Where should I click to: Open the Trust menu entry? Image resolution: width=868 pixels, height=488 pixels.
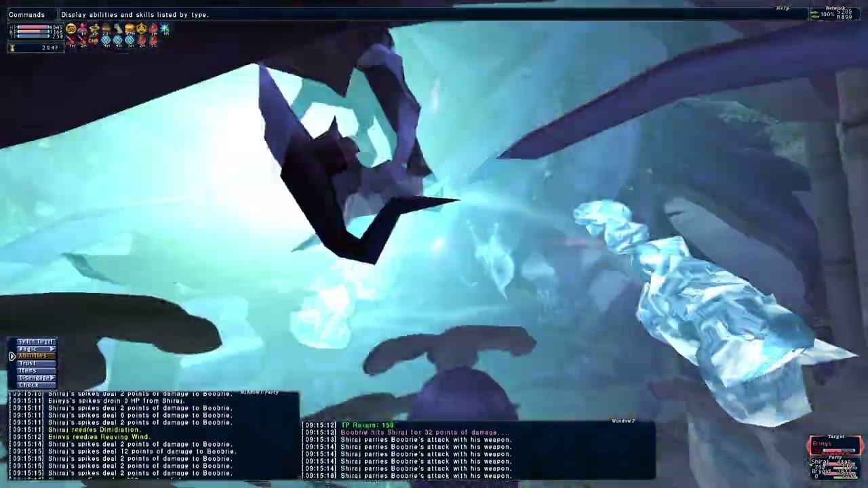tap(37, 363)
